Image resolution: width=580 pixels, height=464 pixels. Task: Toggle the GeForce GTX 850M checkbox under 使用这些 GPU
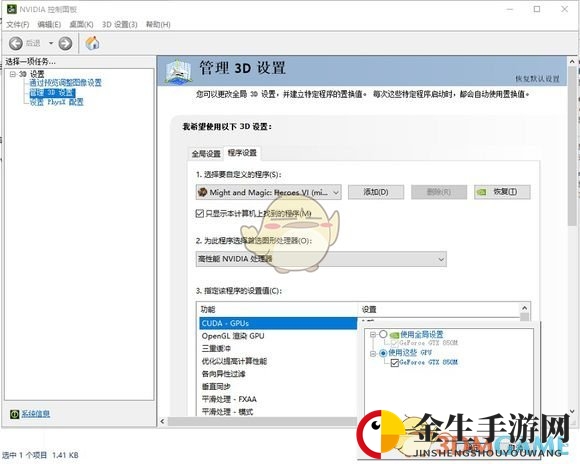tap(395, 363)
